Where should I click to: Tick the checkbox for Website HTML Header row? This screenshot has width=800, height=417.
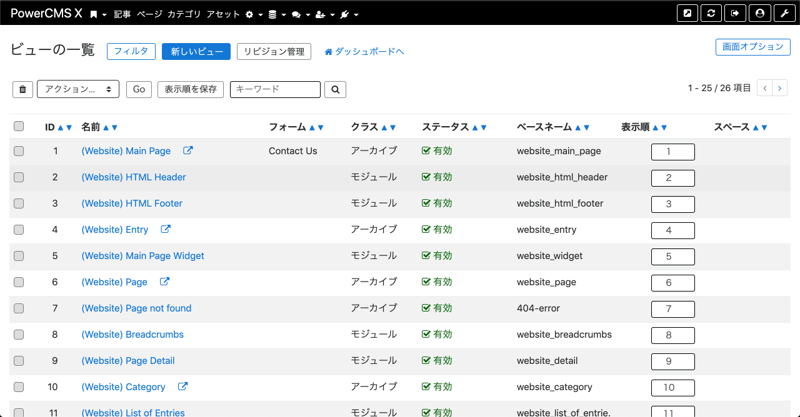pyautogui.click(x=19, y=177)
